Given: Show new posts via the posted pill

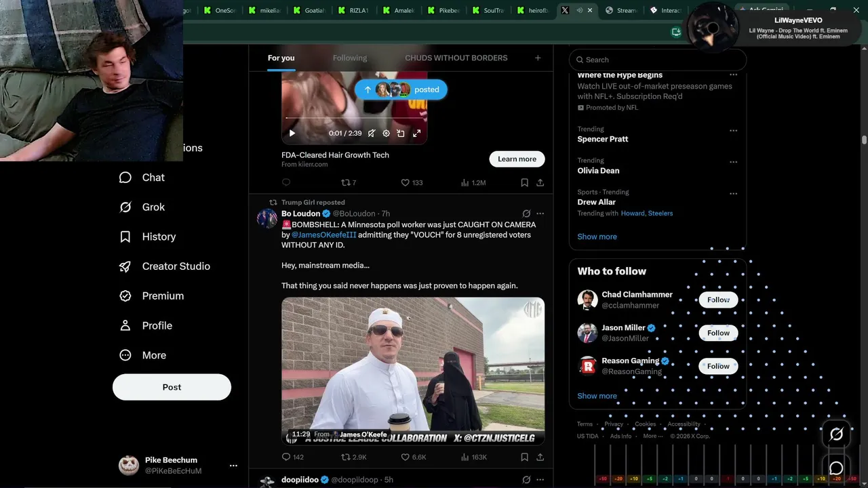Looking at the screenshot, I should (x=401, y=89).
